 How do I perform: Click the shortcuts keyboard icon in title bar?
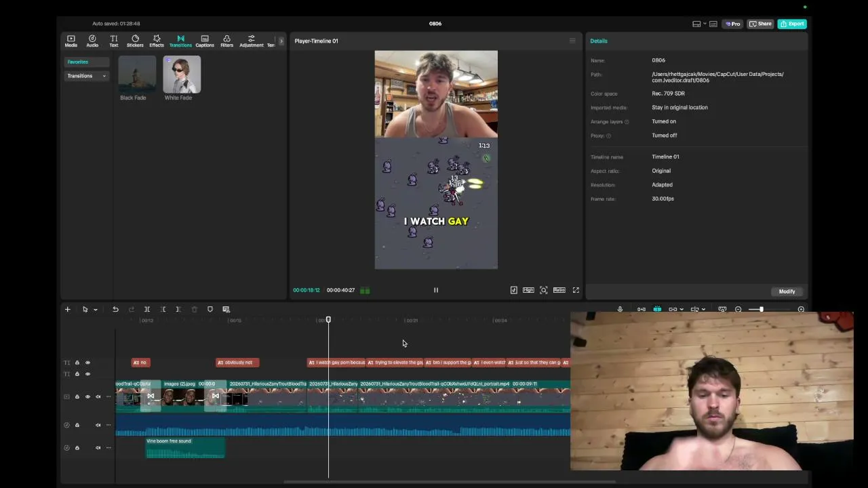[714, 24]
